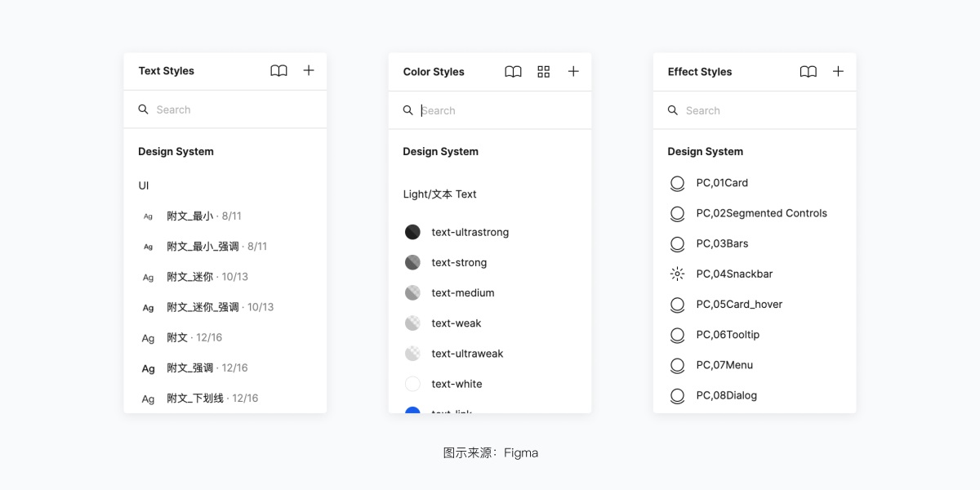This screenshot has height=490, width=980.
Task: Select the PC,03Bars effect style name
Action: 722,243
